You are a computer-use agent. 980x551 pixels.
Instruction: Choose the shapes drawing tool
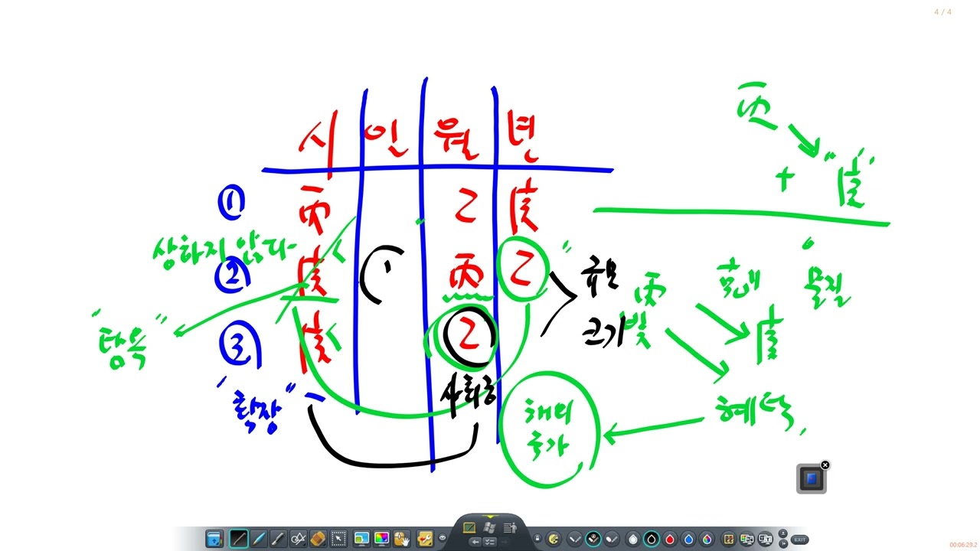pyautogui.click(x=299, y=539)
